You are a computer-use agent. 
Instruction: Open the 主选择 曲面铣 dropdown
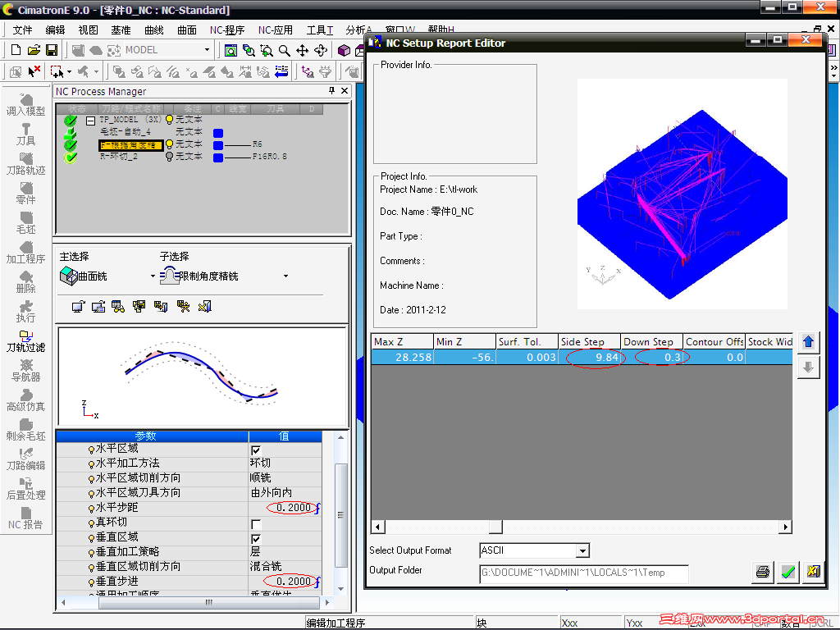[x=153, y=276]
